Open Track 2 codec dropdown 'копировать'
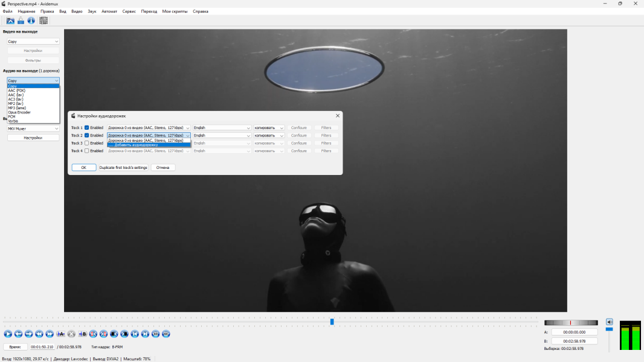 coord(269,135)
